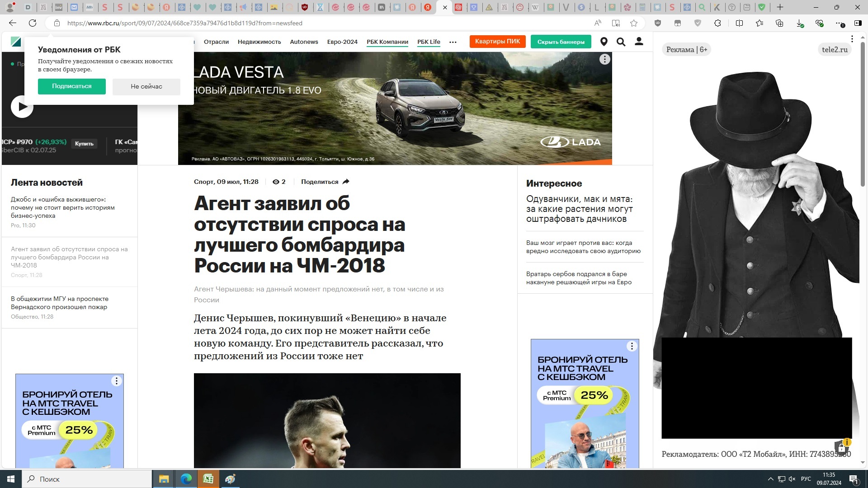Click the search magnifier icon on RBC header

coord(621,42)
